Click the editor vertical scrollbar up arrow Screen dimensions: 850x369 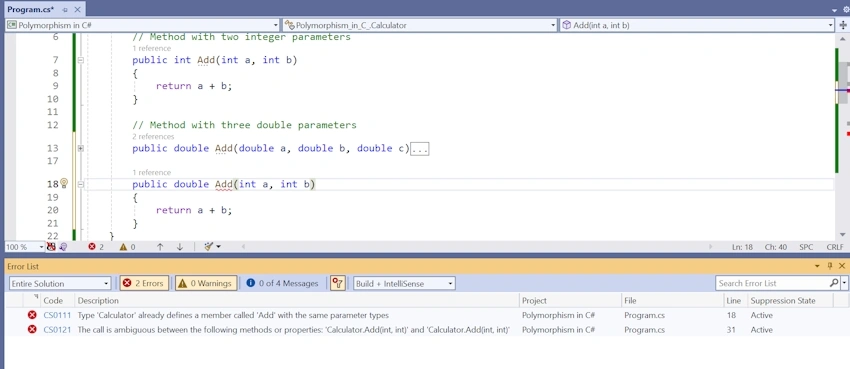pyautogui.click(x=842, y=40)
